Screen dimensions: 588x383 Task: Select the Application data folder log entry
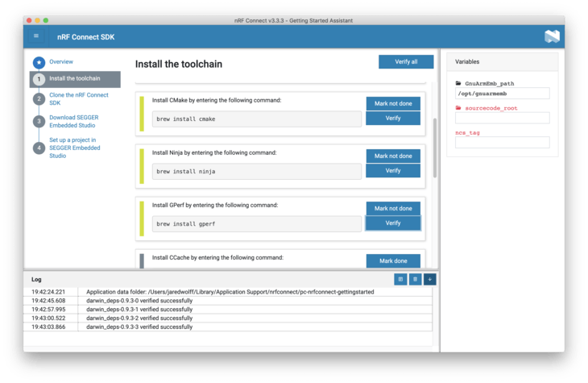[x=228, y=292]
